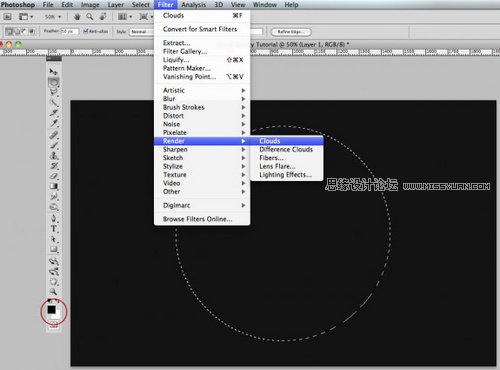Select the Lasso tool
The image size is (500, 370).
(54, 92)
